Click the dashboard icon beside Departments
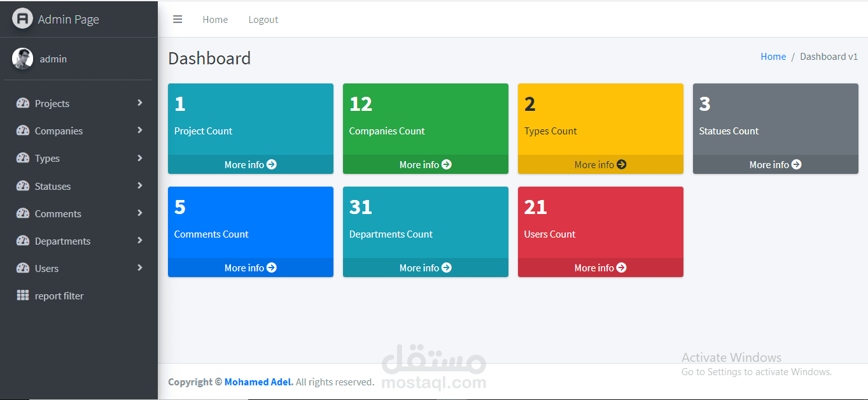The width and height of the screenshot is (868, 400). 23,241
